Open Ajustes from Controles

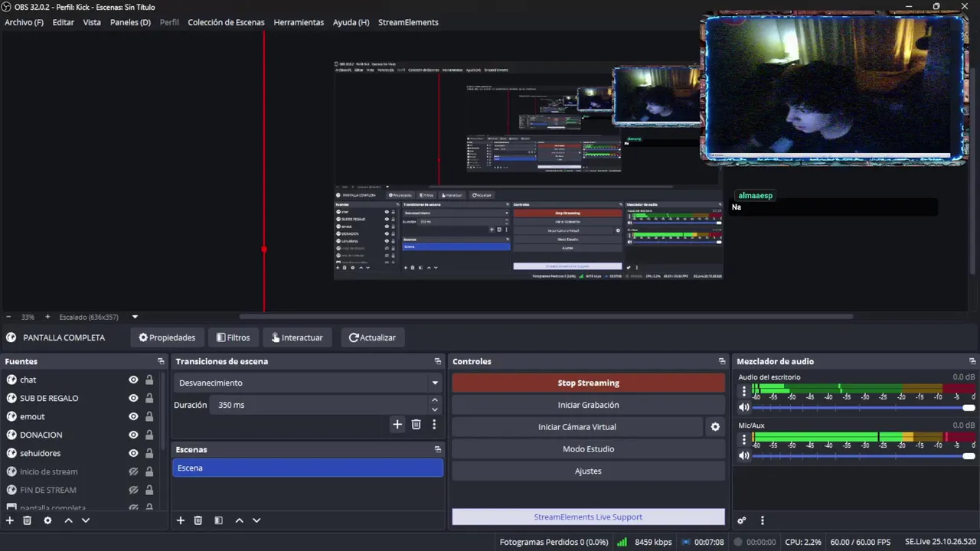click(x=588, y=471)
